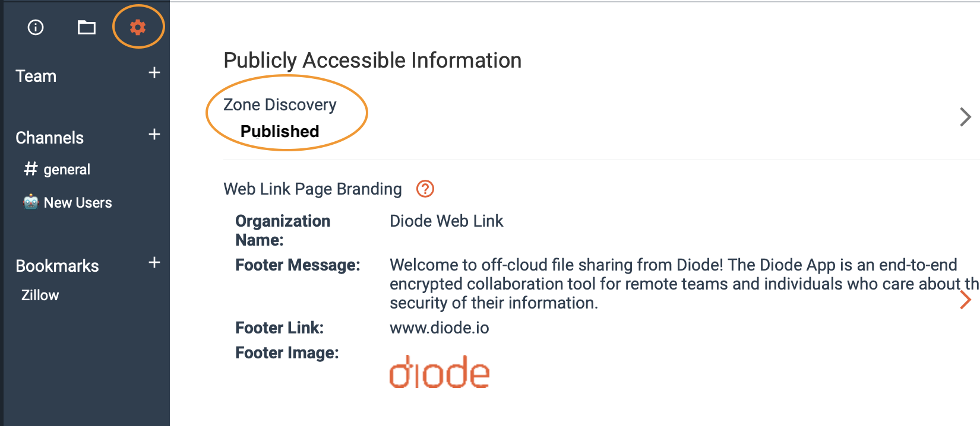Open the zone info icon
The image size is (980, 426).
pyautogui.click(x=36, y=27)
